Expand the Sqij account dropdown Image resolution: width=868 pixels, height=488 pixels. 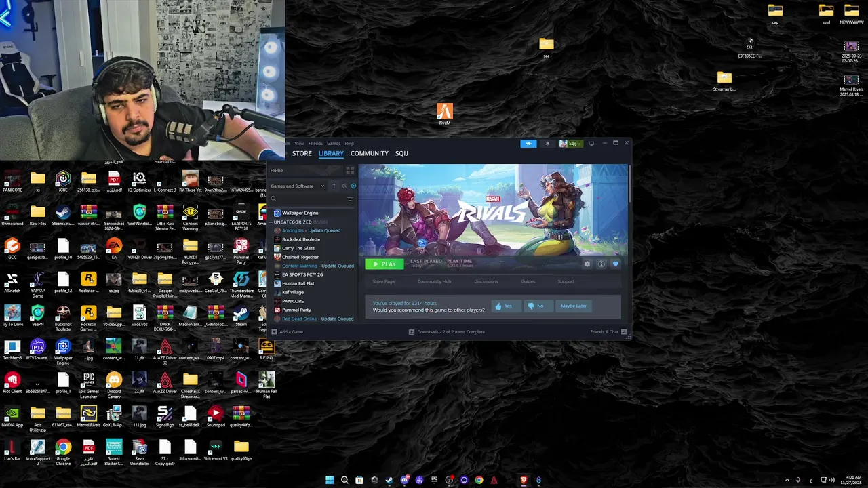[x=570, y=143]
